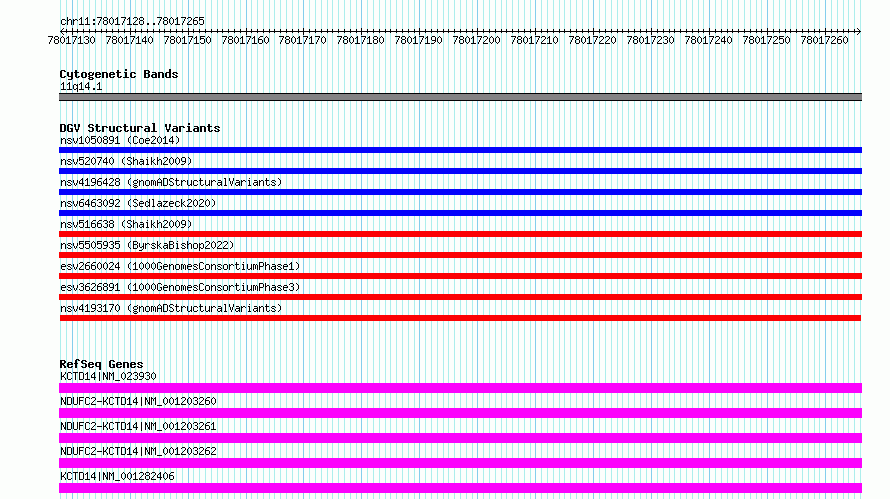This screenshot has height=499, width=890.
Task: Click the red bar for esv2660024
Action: [460, 276]
